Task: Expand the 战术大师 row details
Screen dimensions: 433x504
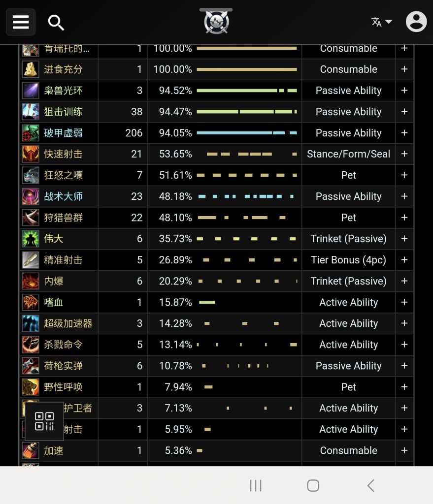Action: pos(404,196)
